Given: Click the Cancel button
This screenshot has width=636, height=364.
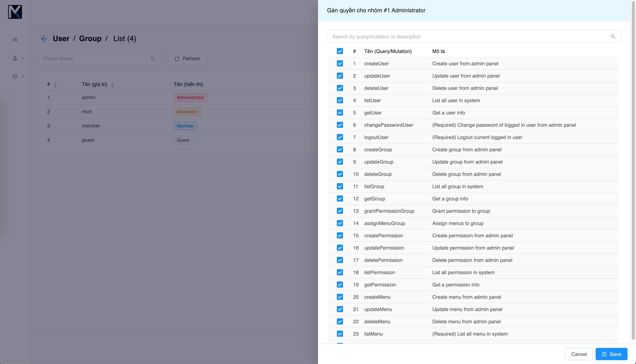Looking at the screenshot, I should pyautogui.click(x=579, y=354).
